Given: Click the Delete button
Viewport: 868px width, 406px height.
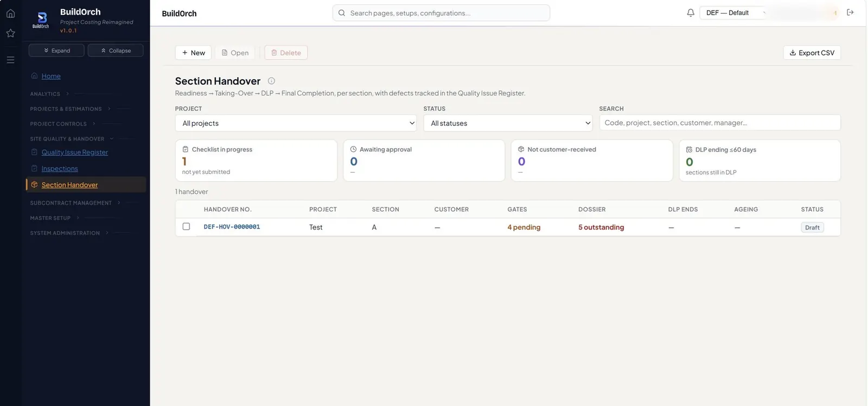Looking at the screenshot, I should [286, 53].
